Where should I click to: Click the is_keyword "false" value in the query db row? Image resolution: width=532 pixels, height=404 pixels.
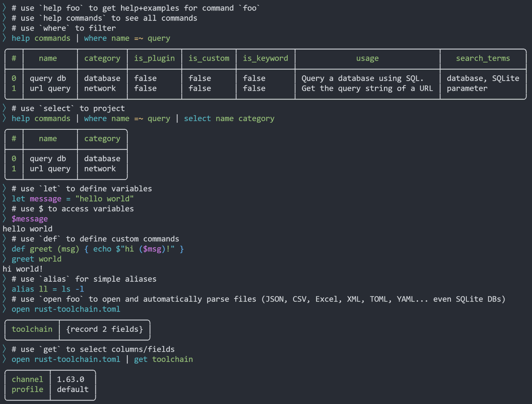coord(254,78)
